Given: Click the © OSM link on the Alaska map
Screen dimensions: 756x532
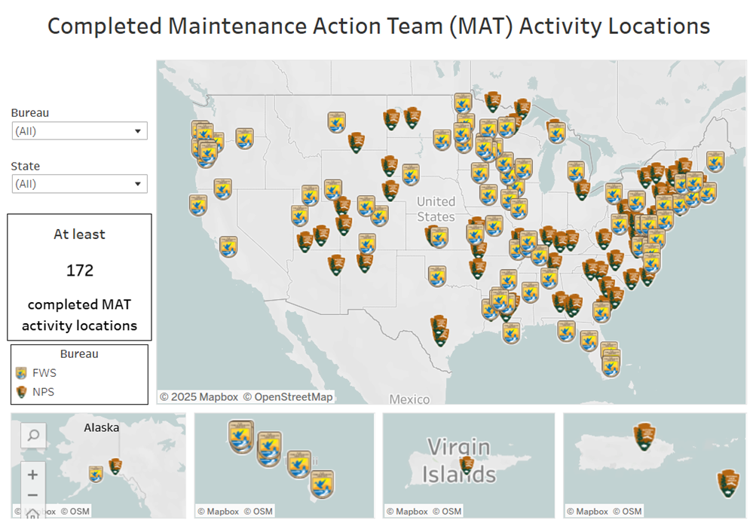Looking at the screenshot, I should [75, 512].
